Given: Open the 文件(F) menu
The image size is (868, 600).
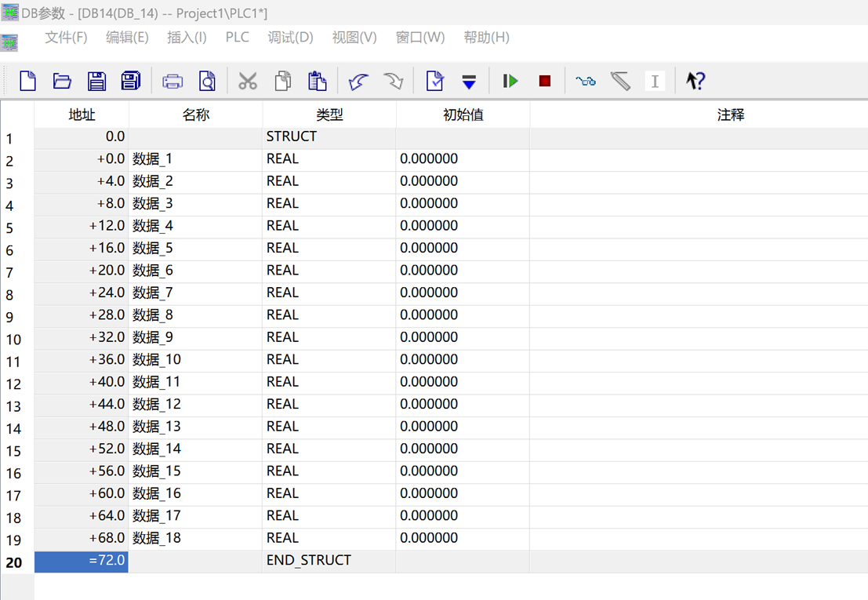Looking at the screenshot, I should coord(66,37).
